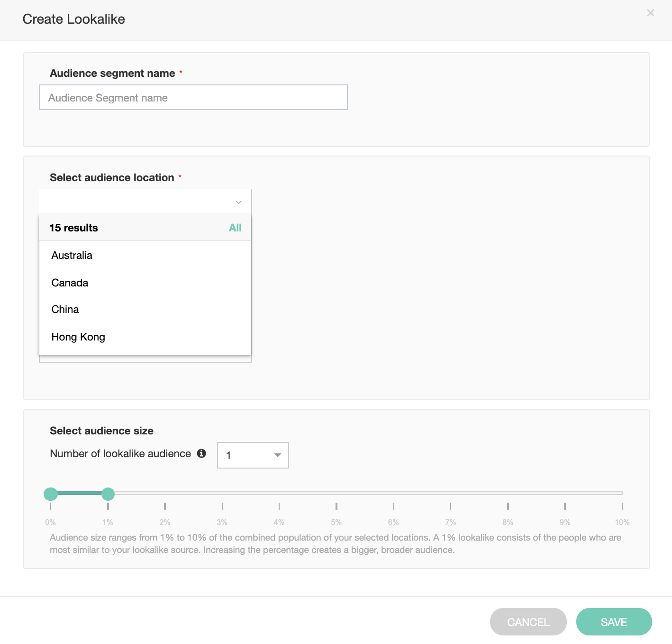The image size is (672, 644).
Task: Click the Audience Segment name input field
Action: [x=193, y=98]
